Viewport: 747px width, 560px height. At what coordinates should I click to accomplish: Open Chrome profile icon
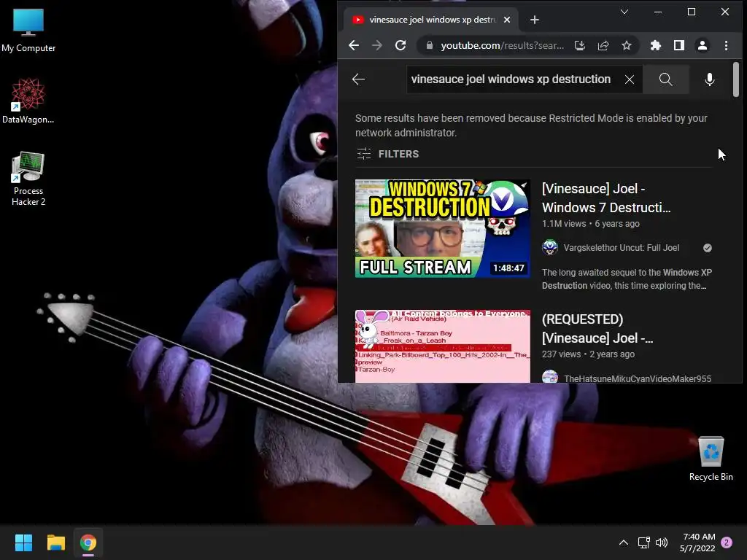(703, 45)
